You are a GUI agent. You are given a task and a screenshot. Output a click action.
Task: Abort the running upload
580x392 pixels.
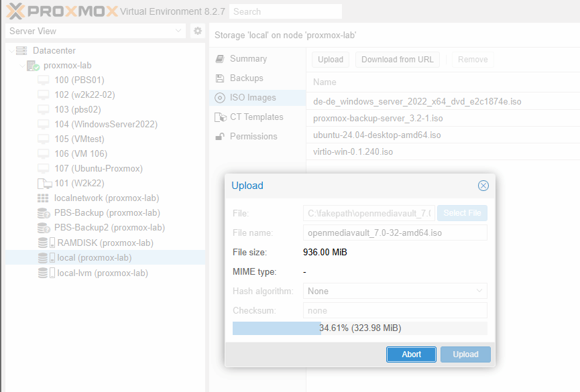[x=411, y=354]
